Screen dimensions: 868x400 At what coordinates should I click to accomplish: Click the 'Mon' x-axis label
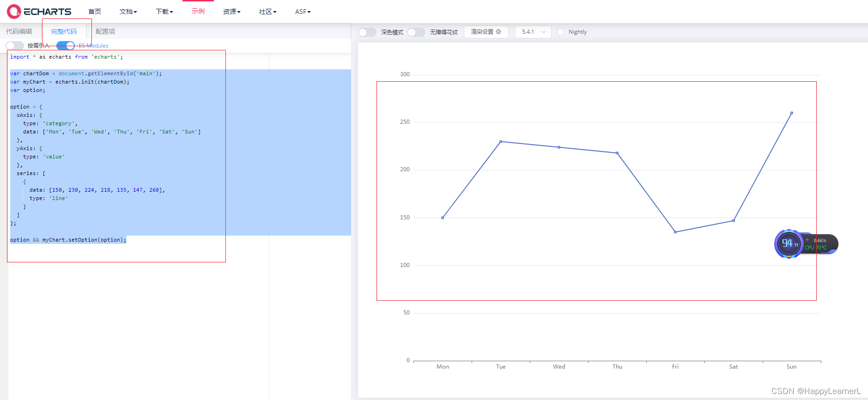coord(443,367)
